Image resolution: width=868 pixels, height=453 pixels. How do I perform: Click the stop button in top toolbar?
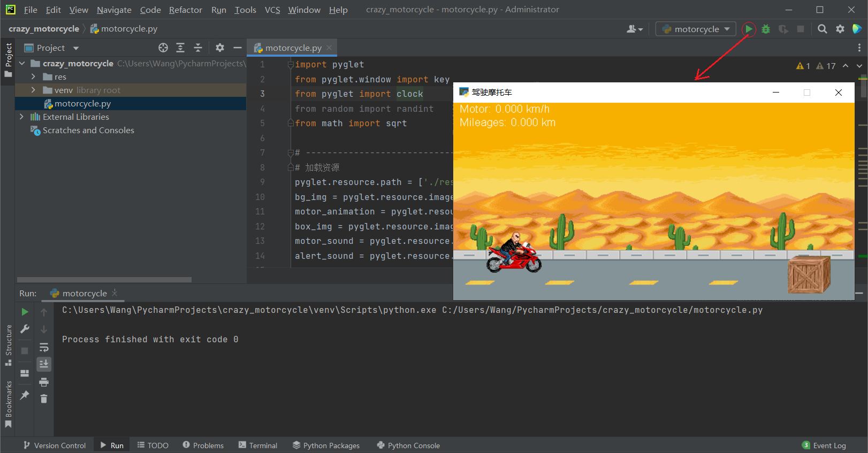801,29
